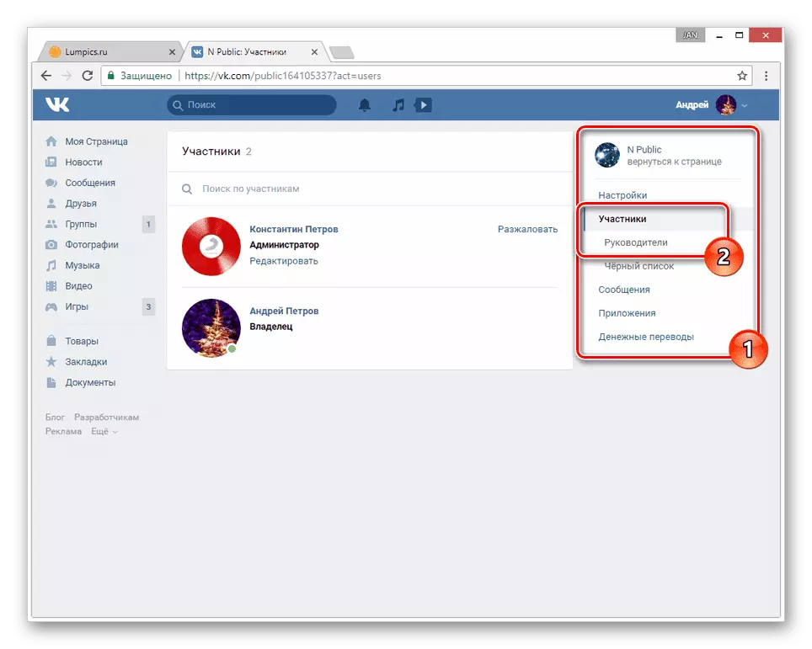
Task: Close the N Public: Участники tab
Action: pos(314,51)
